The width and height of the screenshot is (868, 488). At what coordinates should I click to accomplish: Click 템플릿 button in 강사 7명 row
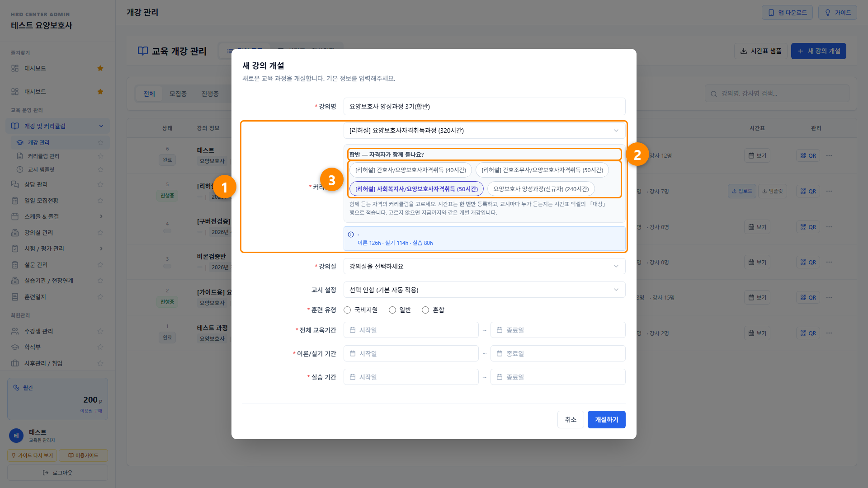click(773, 191)
